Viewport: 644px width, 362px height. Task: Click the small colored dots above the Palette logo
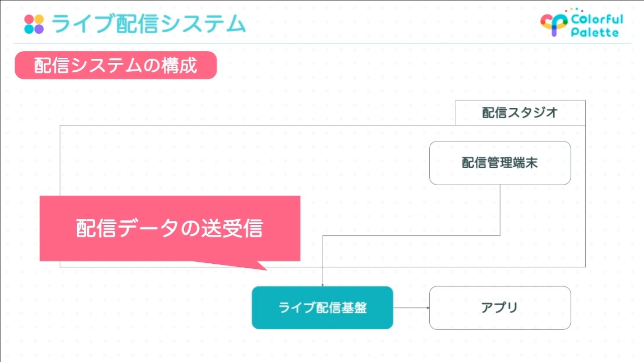tap(574, 10)
